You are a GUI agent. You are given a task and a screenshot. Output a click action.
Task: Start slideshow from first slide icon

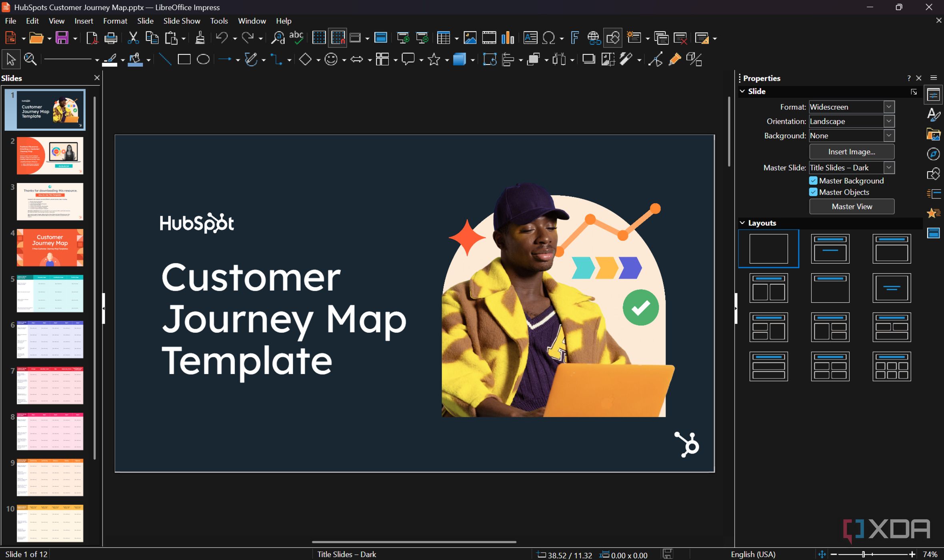point(403,38)
